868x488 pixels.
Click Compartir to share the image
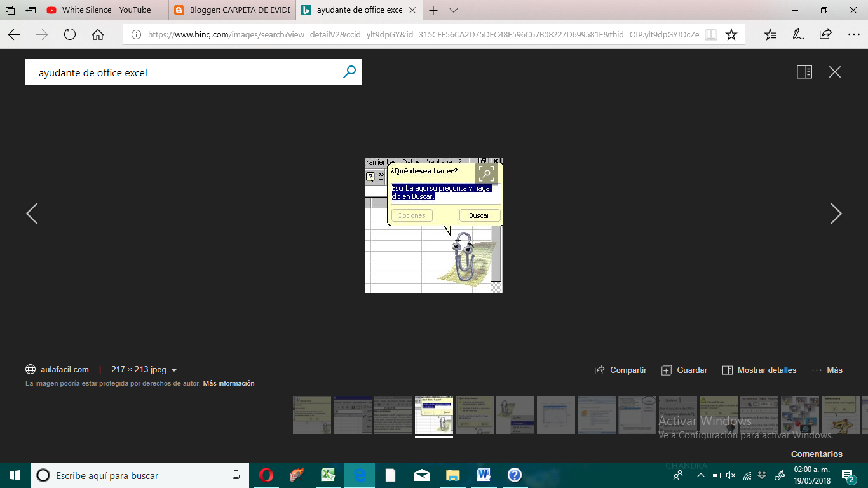pos(620,370)
